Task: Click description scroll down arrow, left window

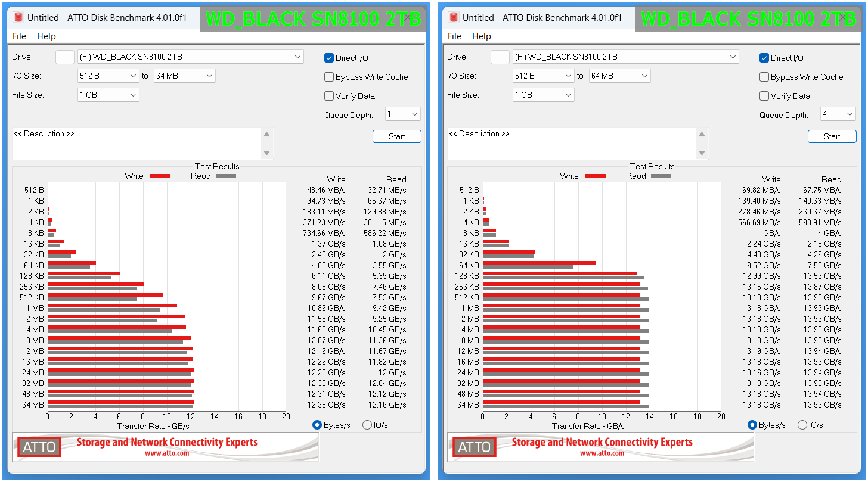Action: [266, 153]
